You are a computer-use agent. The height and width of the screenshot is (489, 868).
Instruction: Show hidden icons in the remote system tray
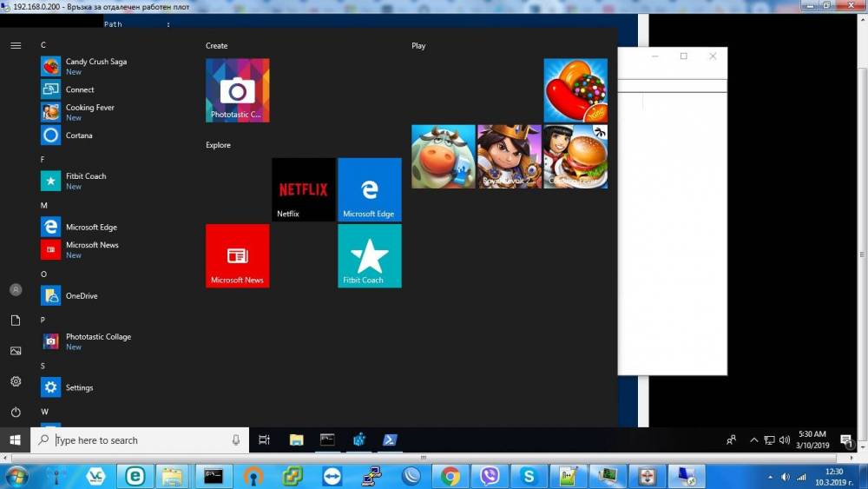pyautogui.click(x=753, y=440)
